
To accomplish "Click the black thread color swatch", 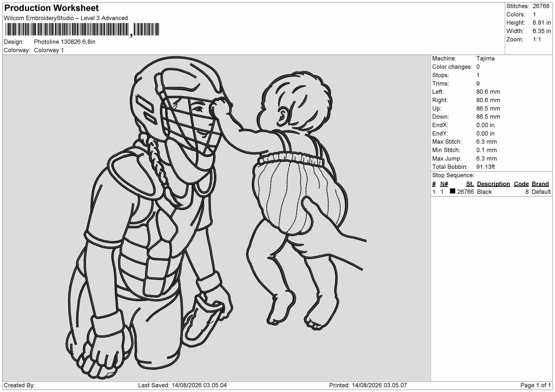I will click(452, 191).
